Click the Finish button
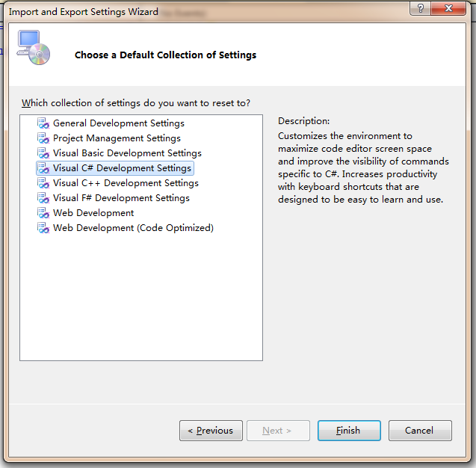The image size is (476, 468). pyautogui.click(x=349, y=431)
